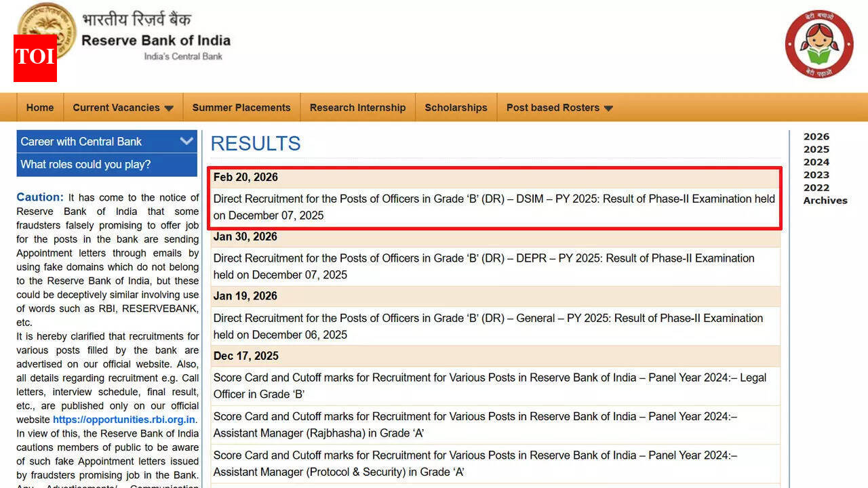The height and width of the screenshot is (488, 868).
Task: Open the Summer Placements tab
Action: click(x=241, y=107)
